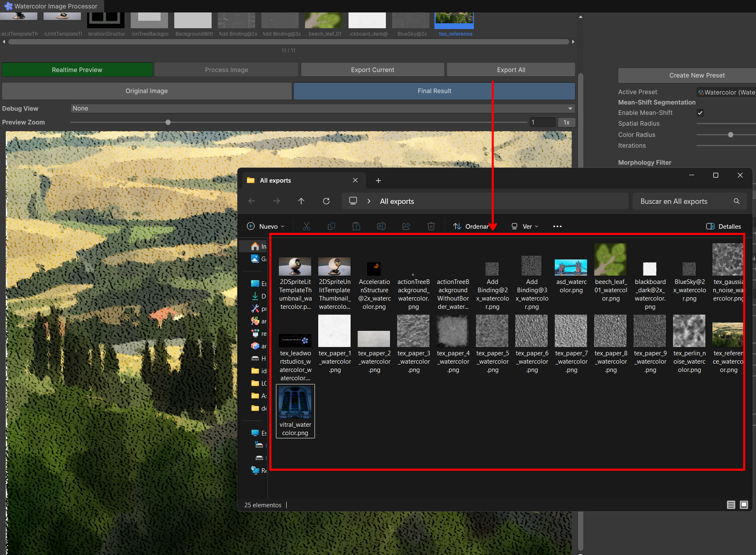Click the Share icon in explorer toolbar
Image resolution: width=756 pixels, height=555 pixels.
pos(406,226)
